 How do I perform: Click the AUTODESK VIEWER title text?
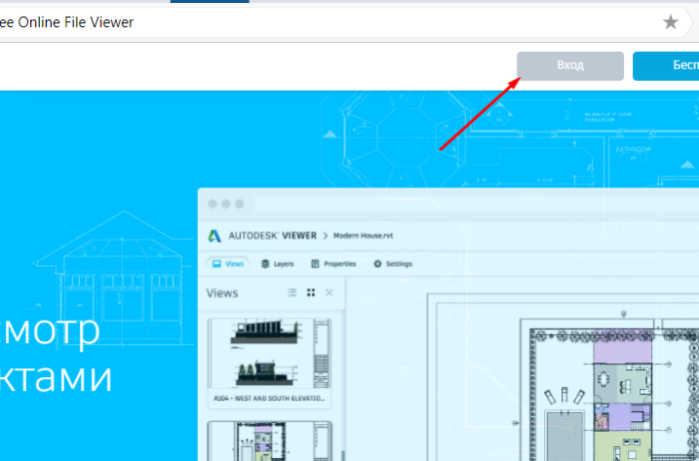[272, 235]
